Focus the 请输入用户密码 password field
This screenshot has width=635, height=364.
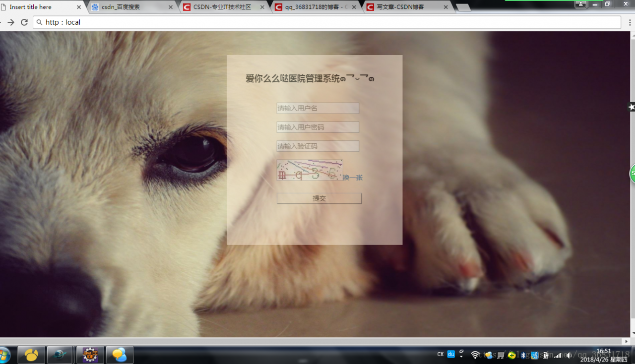coord(317,127)
